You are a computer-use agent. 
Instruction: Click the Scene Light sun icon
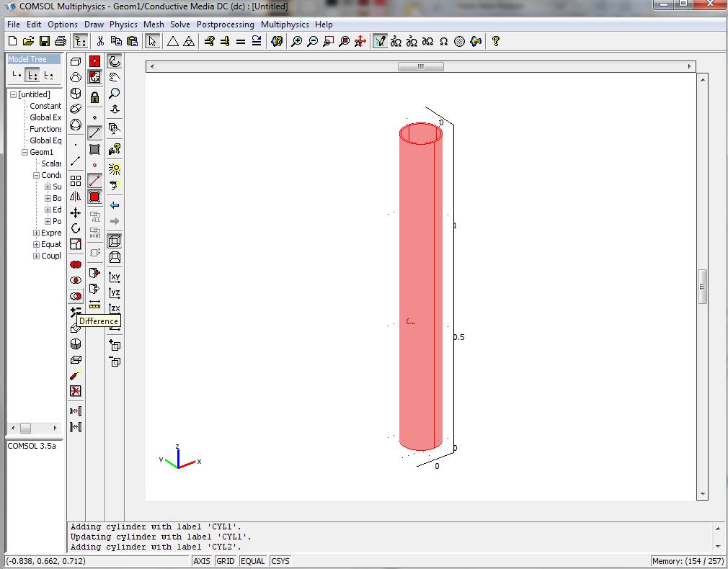click(x=115, y=169)
